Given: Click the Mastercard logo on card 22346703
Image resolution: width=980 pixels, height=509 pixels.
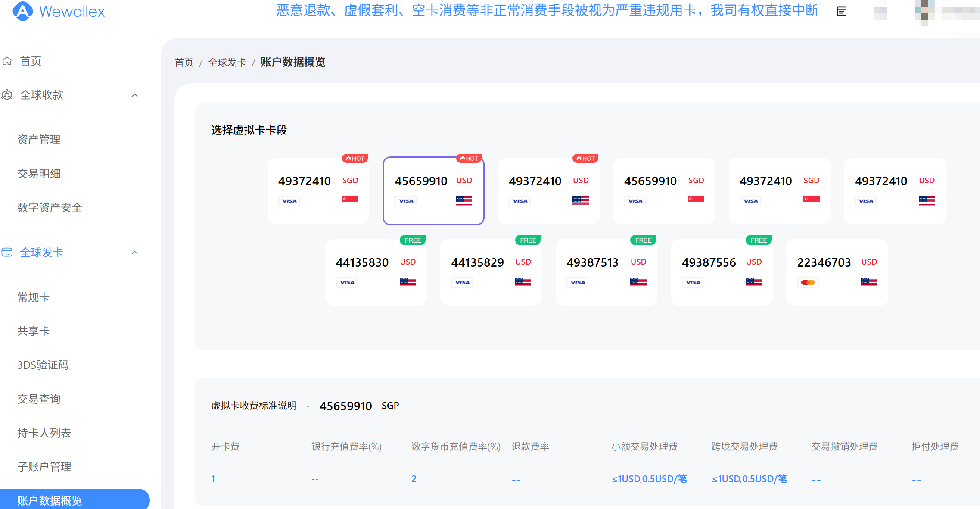Looking at the screenshot, I should point(808,283).
